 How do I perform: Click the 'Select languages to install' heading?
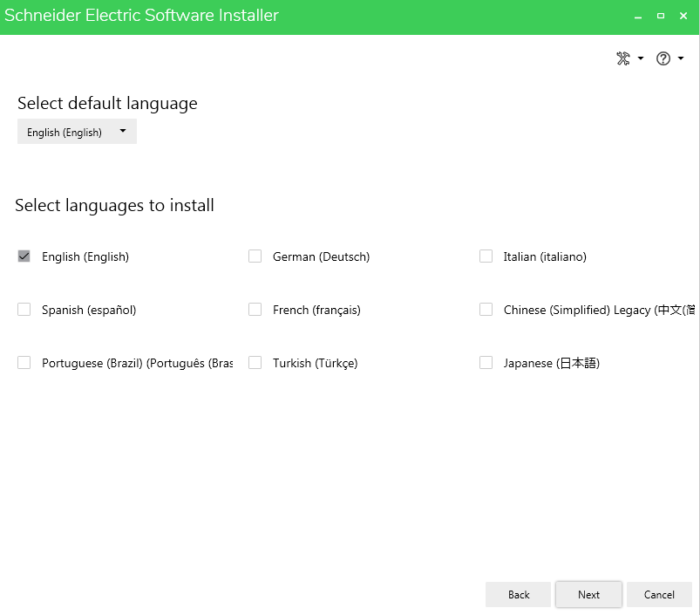[x=114, y=206]
